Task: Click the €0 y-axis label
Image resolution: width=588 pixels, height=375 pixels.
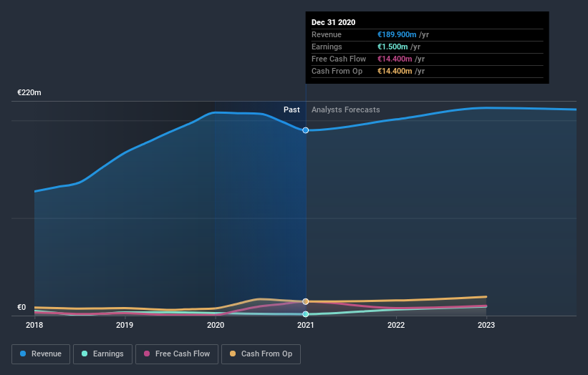Action: [x=21, y=307]
